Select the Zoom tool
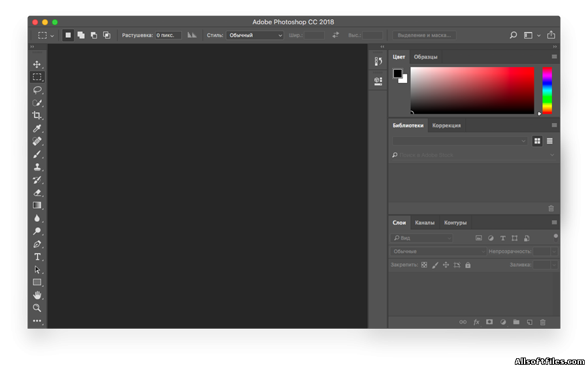588x368 pixels. 37,308
